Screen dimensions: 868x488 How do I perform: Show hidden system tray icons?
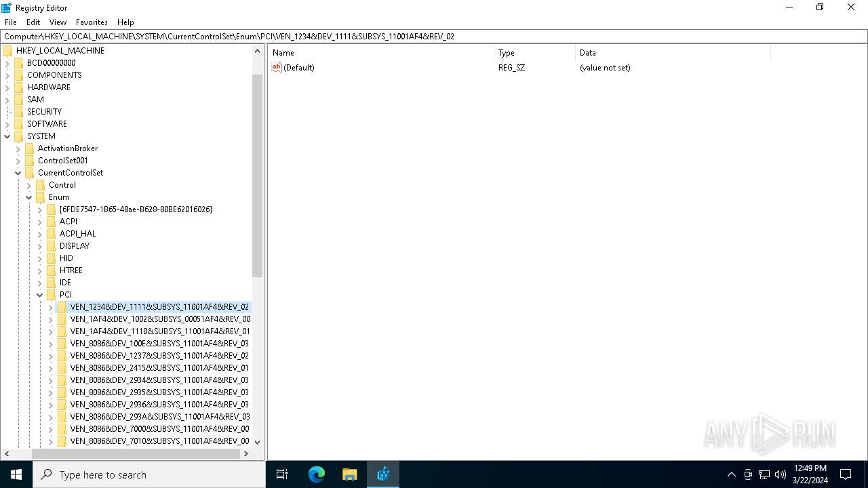point(732,474)
